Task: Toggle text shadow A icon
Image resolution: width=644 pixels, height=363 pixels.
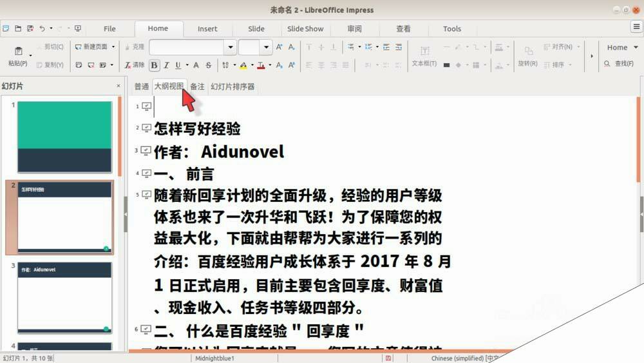Action: coord(196,65)
